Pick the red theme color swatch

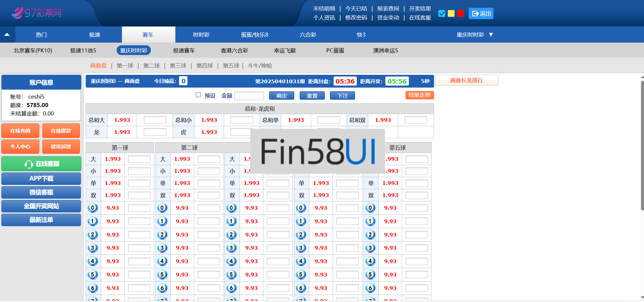461,13
